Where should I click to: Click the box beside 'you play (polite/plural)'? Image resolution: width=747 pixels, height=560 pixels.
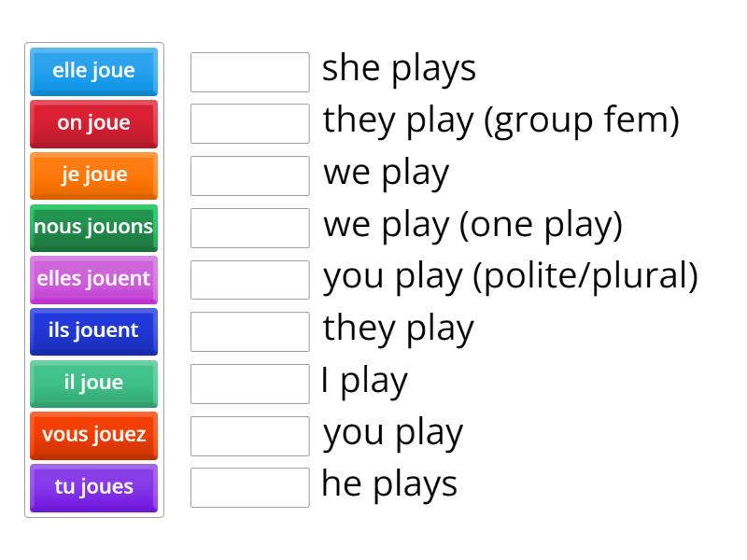(x=248, y=279)
